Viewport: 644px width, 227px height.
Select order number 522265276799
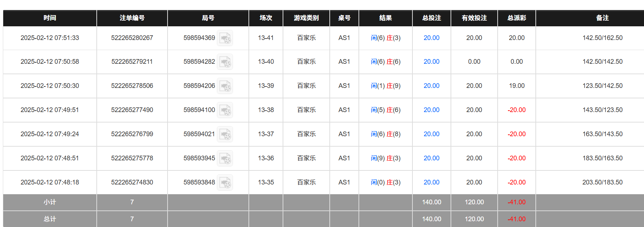point(132,134)
